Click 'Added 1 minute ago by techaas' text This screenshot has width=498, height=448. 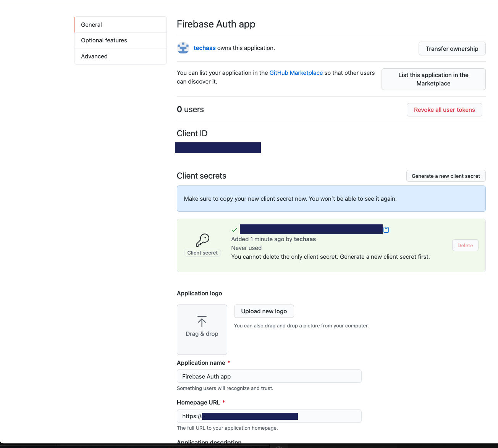click(x=273, y=239)
